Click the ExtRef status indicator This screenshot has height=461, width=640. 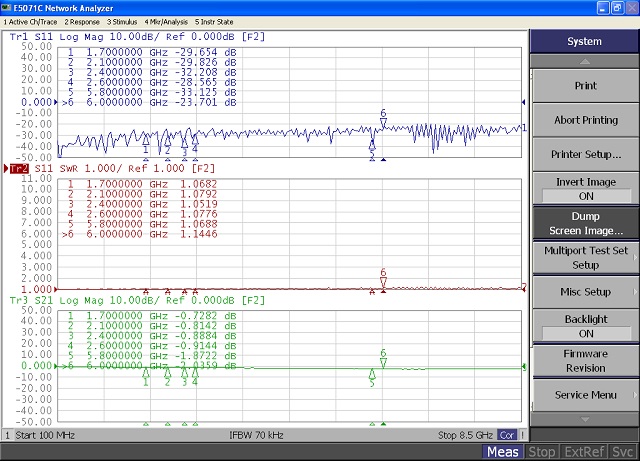click(584, 452)
